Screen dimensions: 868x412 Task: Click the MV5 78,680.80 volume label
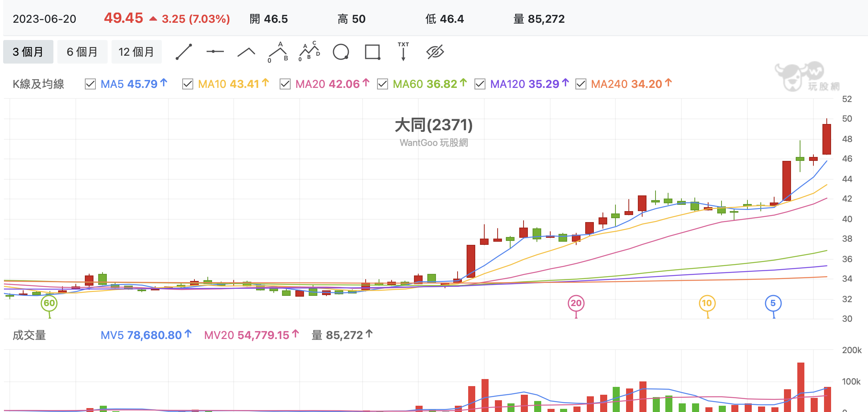[x=146, y=335]
